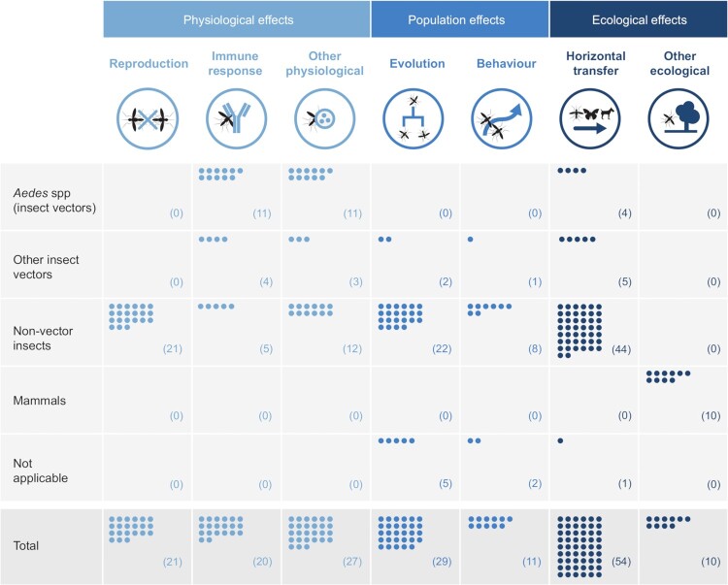Screen dimensions: 728x585
Task: Click the Aedes spp row label
Action: click(54, 201)
